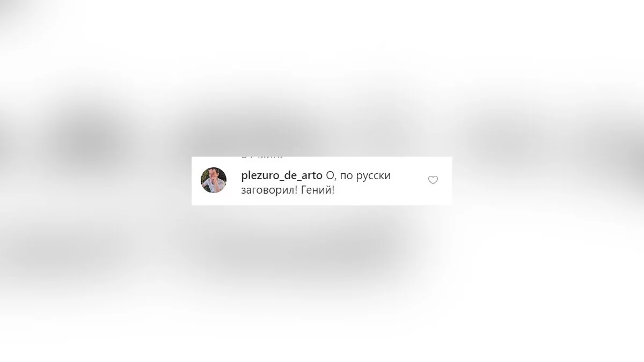Click the partially cut-off timestamp above the username

(x=262, y=157)
